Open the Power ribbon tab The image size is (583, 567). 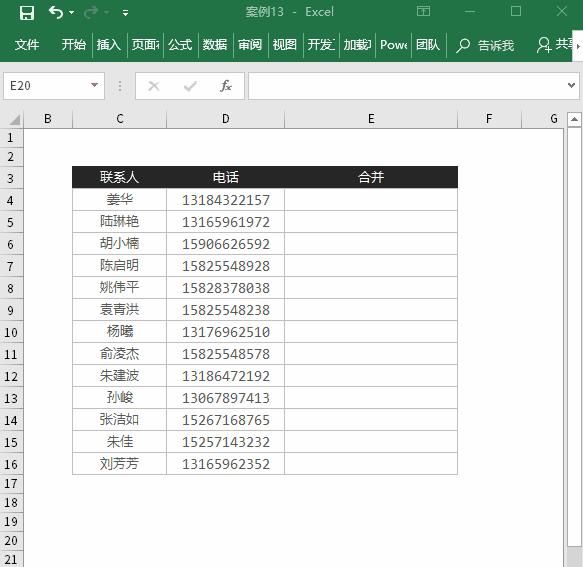point(393,45)
